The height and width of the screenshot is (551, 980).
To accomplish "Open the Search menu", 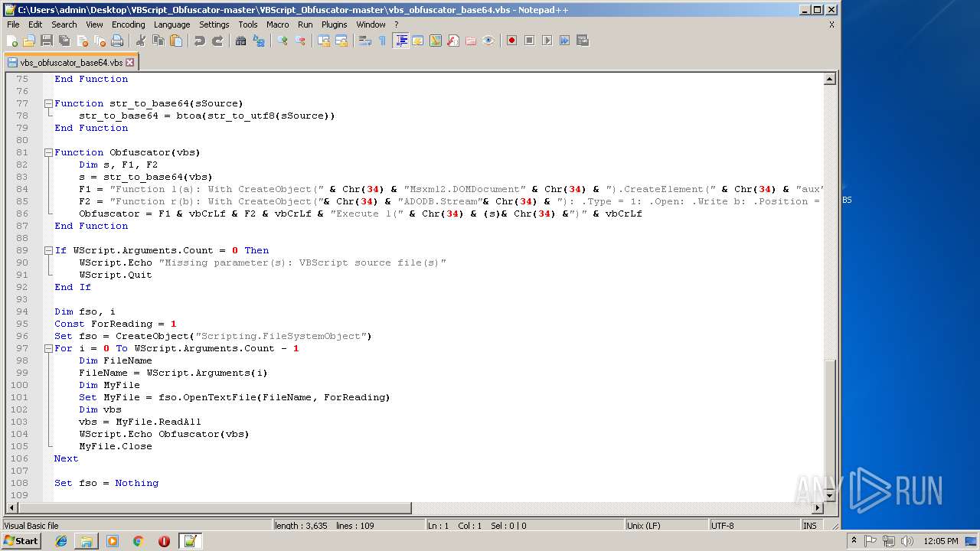I will pyautogui.click(x=64, y=24).
